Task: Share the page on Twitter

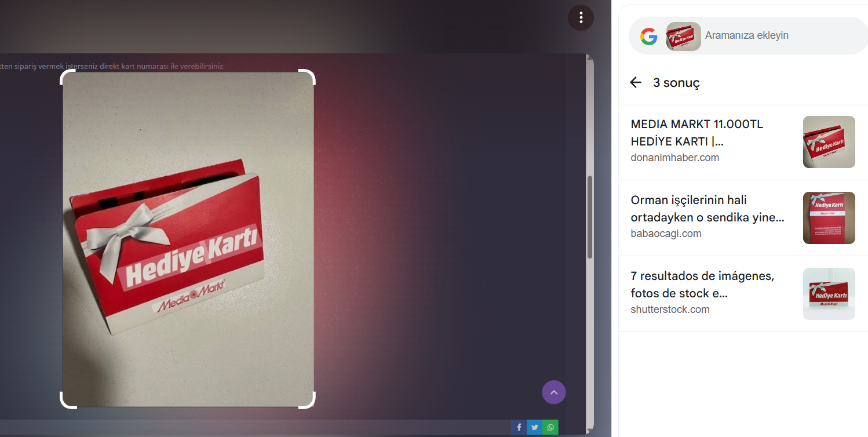Action: pyautogui.click(x=534, y=428)
